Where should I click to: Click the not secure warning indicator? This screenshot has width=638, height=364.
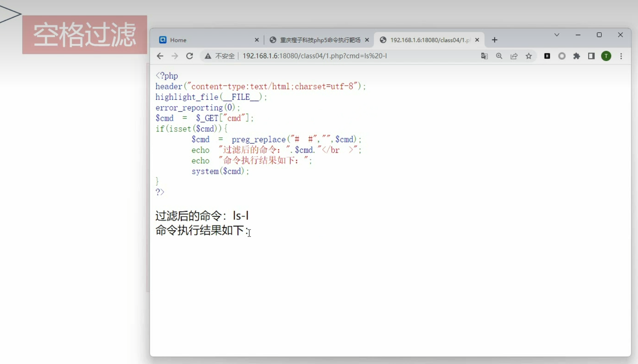click(x=220, y=56)
